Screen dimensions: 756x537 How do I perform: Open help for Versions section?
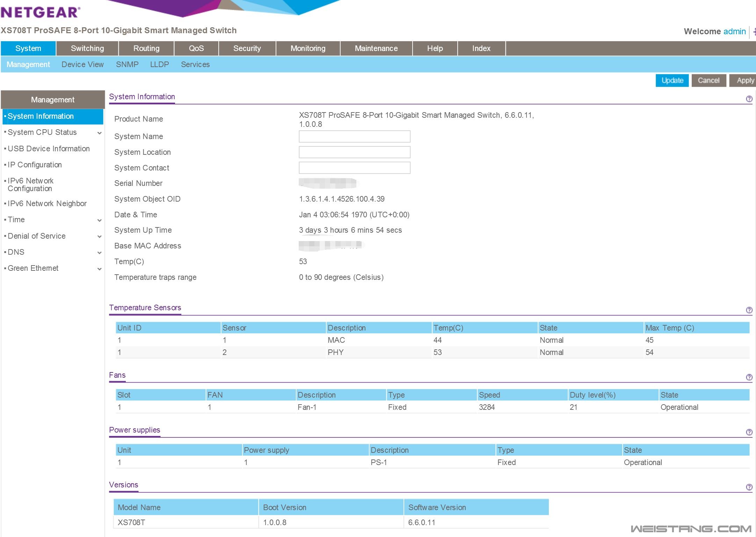click(749, 487)
